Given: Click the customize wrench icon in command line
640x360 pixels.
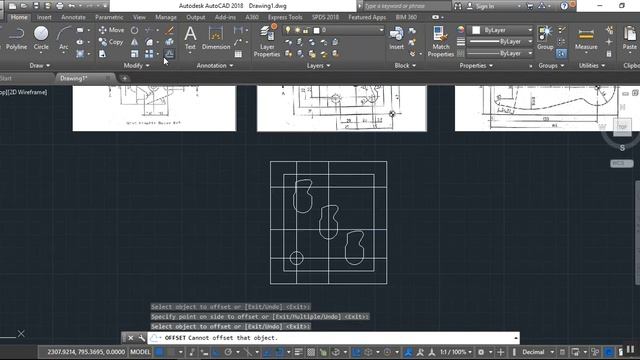Looking at the screenshot, I should click(x=141, y=338).
